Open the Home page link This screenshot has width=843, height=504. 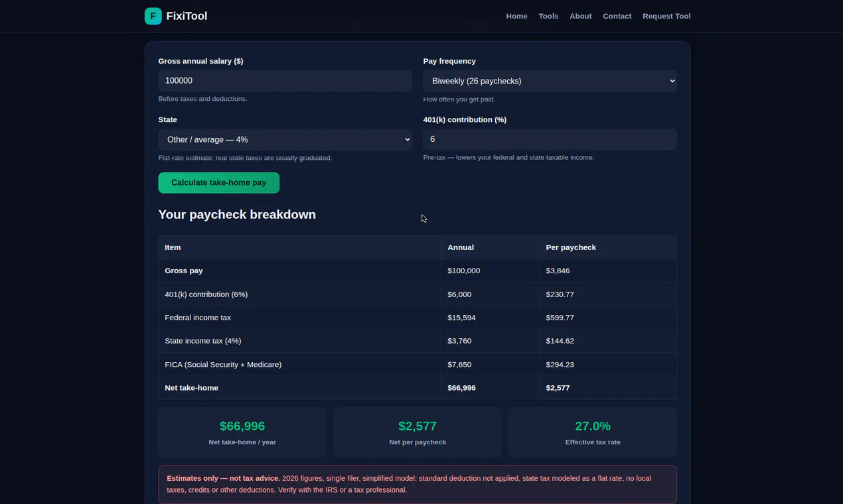[x=516, y=16]
